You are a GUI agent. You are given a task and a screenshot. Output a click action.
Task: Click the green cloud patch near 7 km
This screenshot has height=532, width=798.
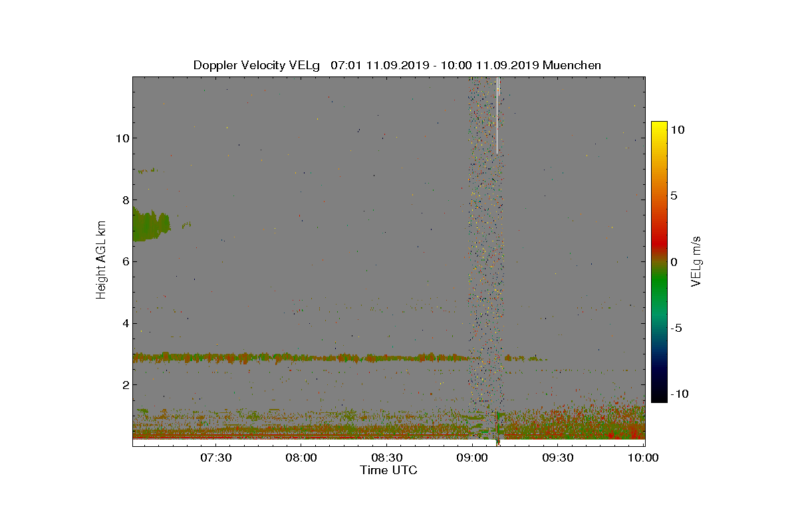[x=150, y=225]
